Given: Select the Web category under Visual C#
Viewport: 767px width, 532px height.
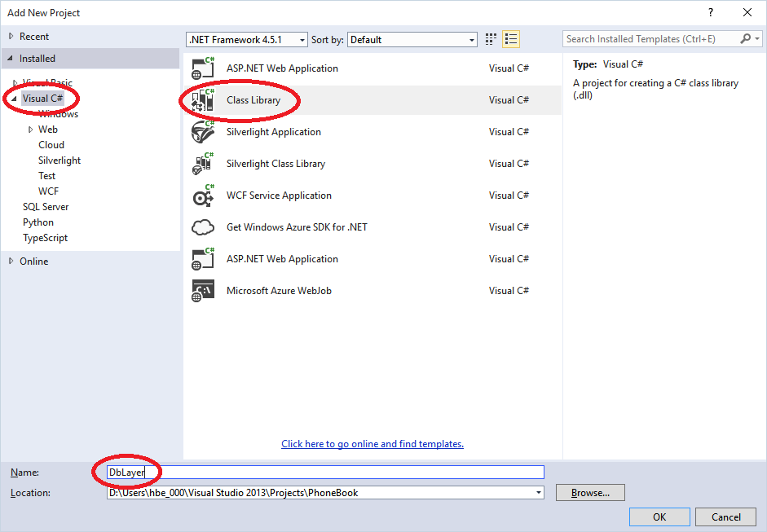Looking at the screenshot, I should tap(48, 130).
